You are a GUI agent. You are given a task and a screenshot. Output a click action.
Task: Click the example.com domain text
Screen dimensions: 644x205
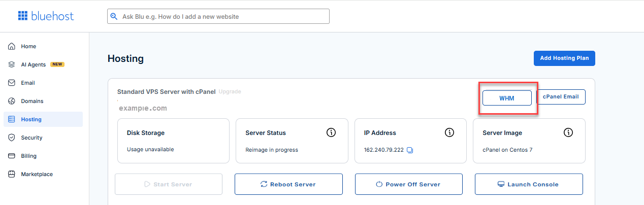tap(143, 108)
